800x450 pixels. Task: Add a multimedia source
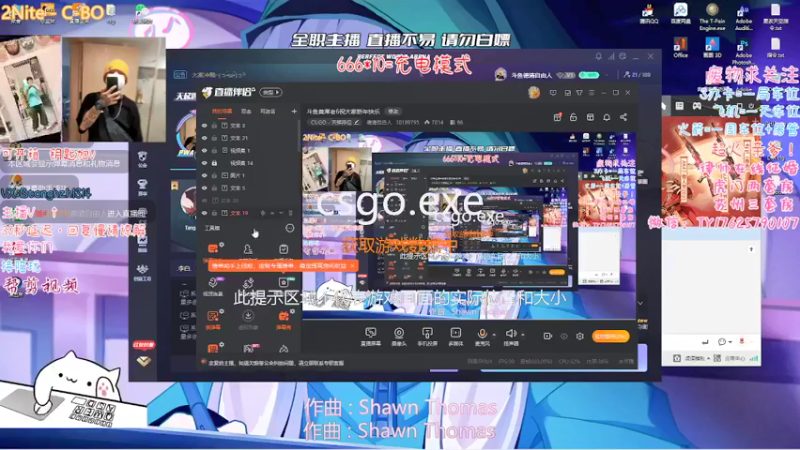456,336
